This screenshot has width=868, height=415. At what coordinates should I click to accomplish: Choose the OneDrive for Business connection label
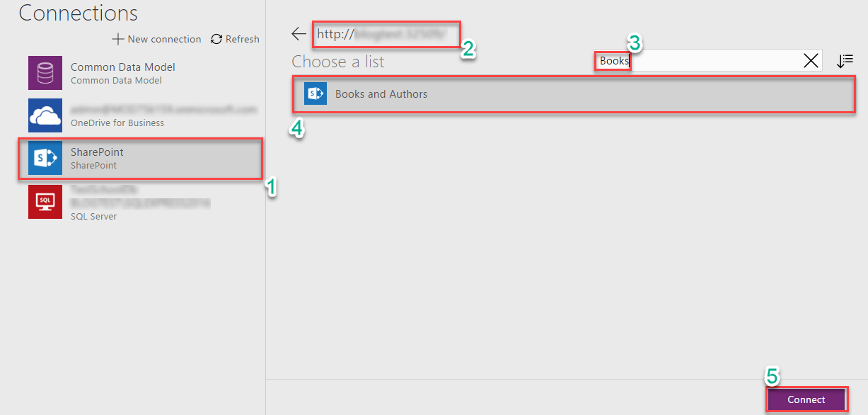117,123
